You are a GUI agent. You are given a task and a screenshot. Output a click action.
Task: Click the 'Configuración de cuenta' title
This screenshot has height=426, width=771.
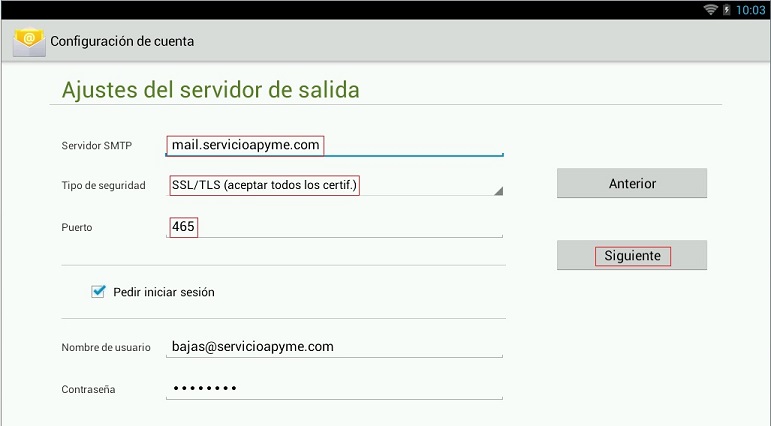tap(122, 42)
